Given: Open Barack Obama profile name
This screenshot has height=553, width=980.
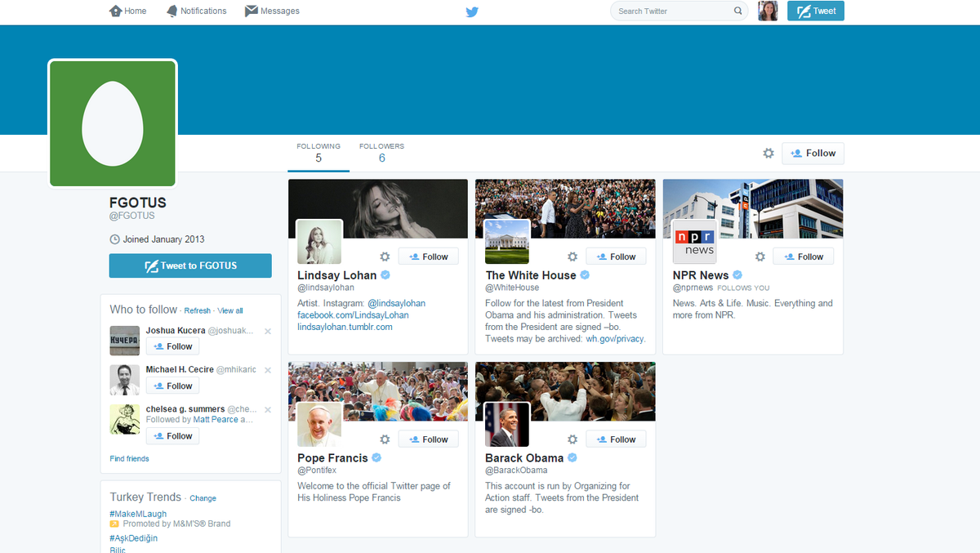Looking at the screenshot, I should [x=524, y=458].
